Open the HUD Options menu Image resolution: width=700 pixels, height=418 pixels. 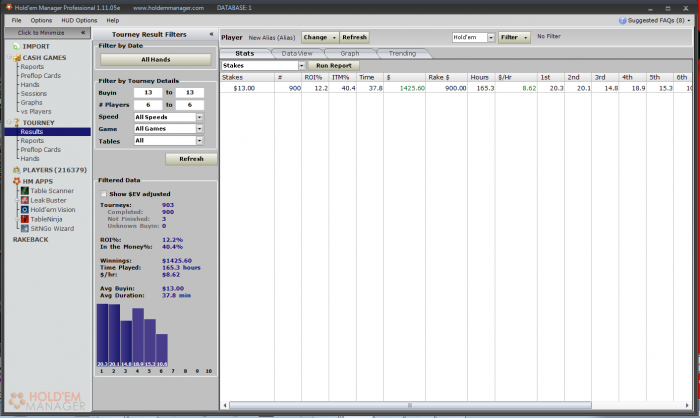click(79, 21)
